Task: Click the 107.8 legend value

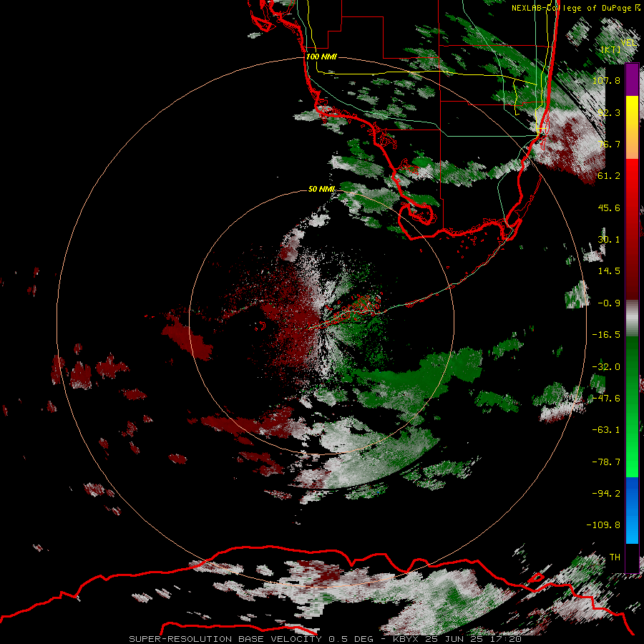Action: click(606, 80)
